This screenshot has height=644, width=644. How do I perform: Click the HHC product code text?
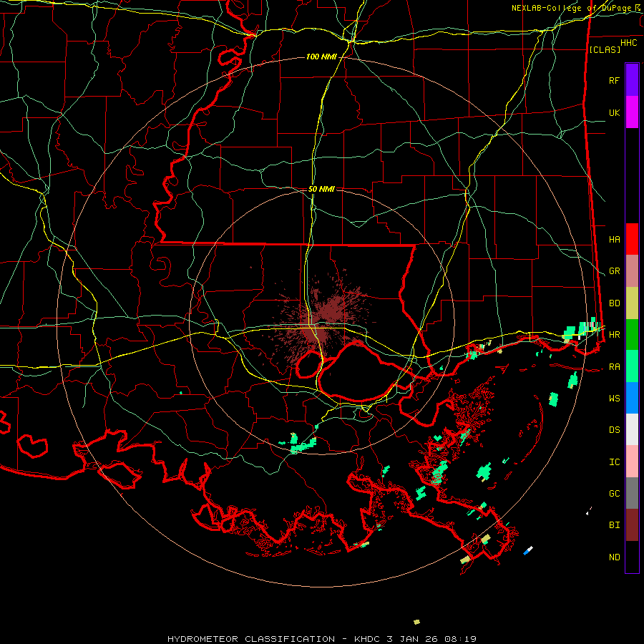point(628,43)
